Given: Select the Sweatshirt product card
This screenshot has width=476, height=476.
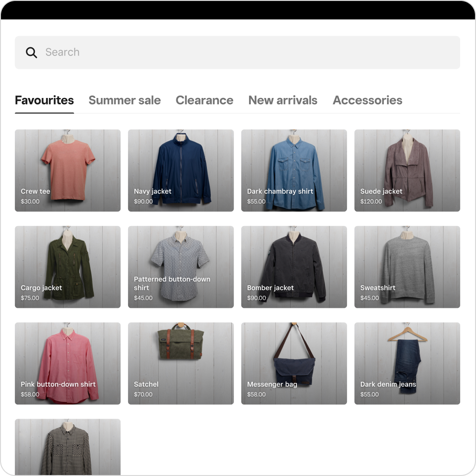Looking at the screenshot, I should [407, 267].
